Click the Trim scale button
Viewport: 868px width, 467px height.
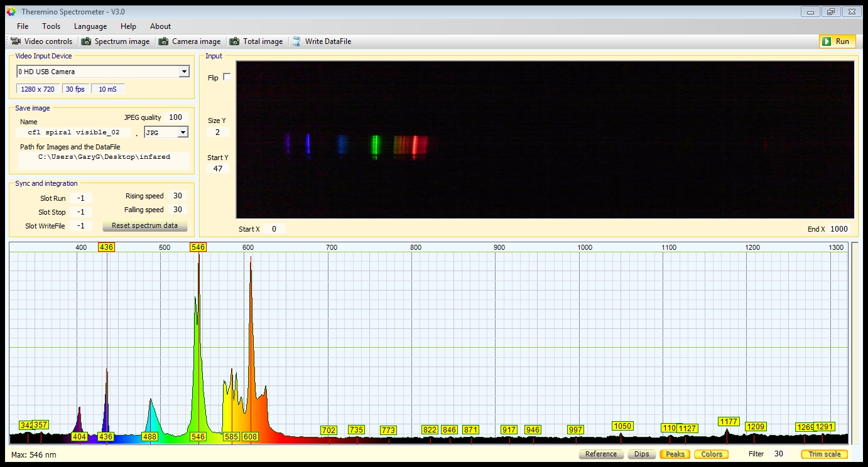coord(824,454)
